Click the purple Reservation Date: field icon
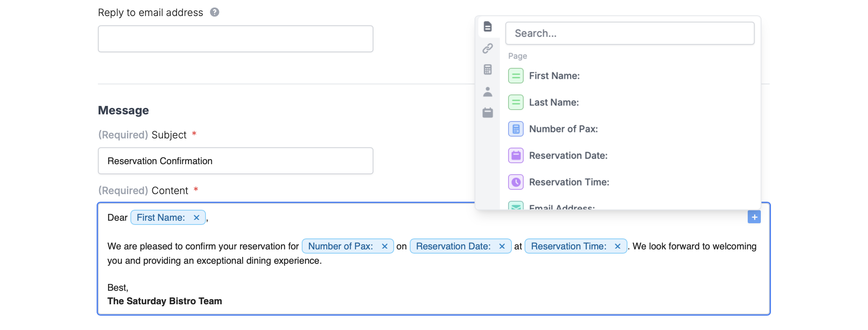868x330 pixels. coord(516,156)
